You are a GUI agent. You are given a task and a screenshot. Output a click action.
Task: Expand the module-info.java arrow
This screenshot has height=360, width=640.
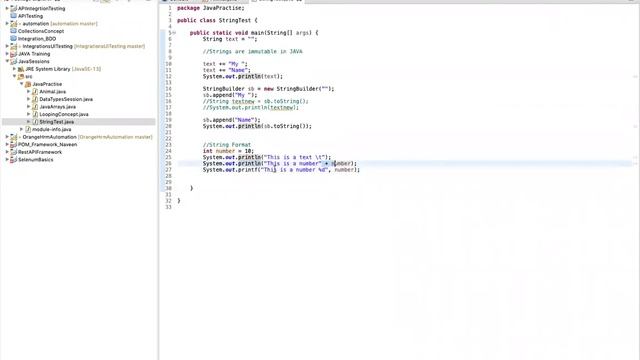pyautogui.click(x=22, y=129)
